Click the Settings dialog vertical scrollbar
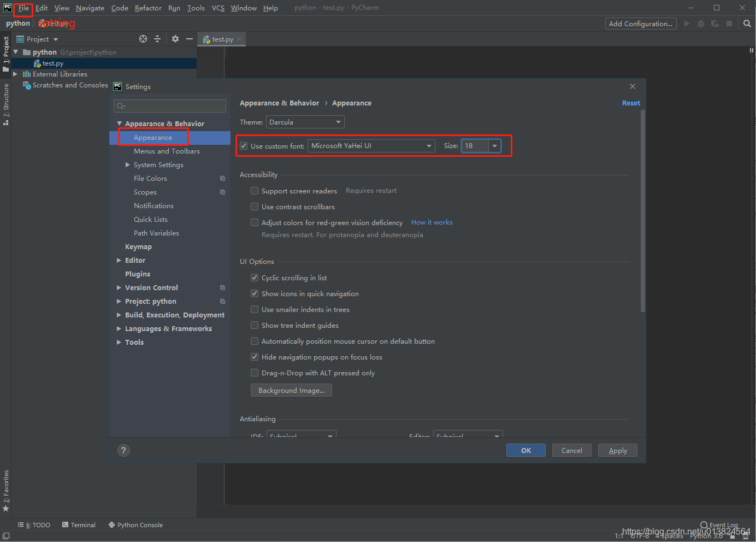Viewport: 756px width, 542px height. pyautogui.click(x=643, y=210)
